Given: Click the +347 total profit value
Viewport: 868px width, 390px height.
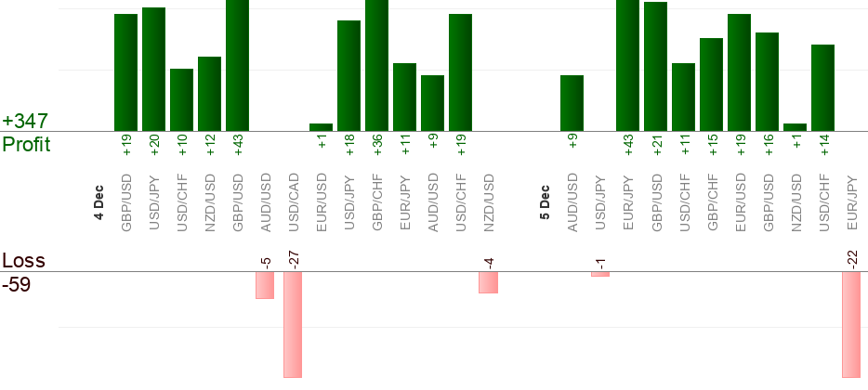Looking at the screenshot, I should (x=25, y=121).
